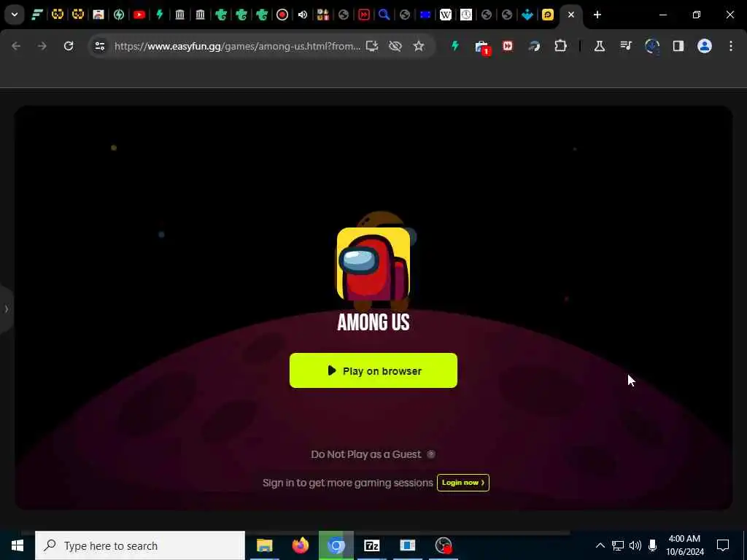
Task: Switch to the first tab with the F logo
Action: (36, 15)
